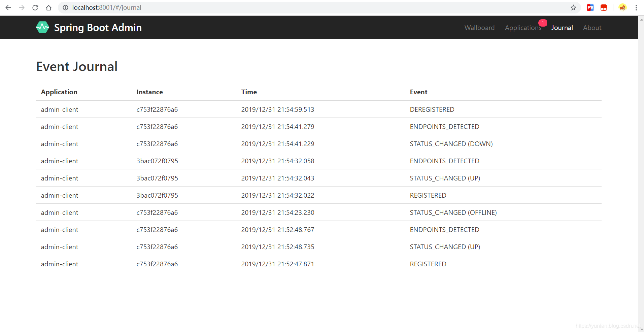Open the red FE browser extension
Screen dimensions: 644x332
pyautogui.click(x=590, y=8)
